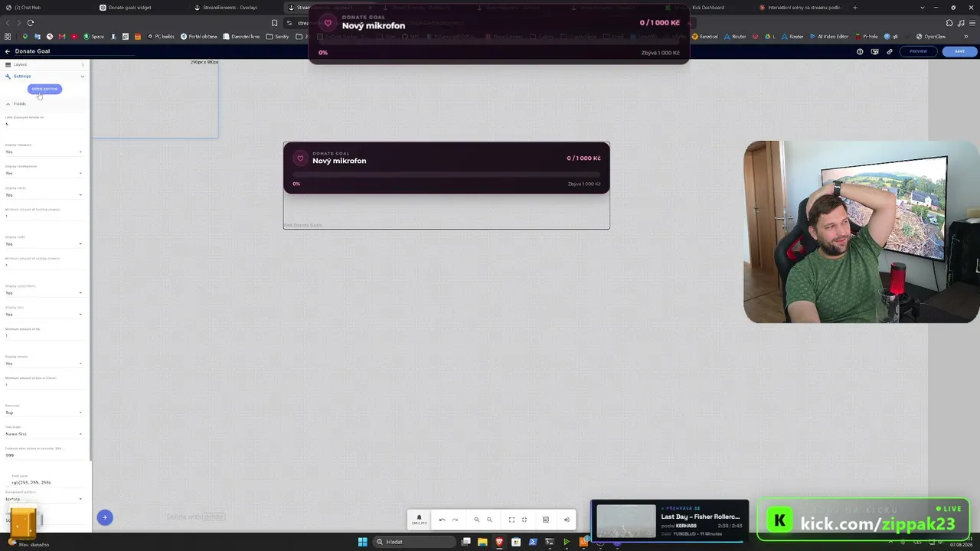Click the Minimum amount of tip field

click(x=44, y=335)
